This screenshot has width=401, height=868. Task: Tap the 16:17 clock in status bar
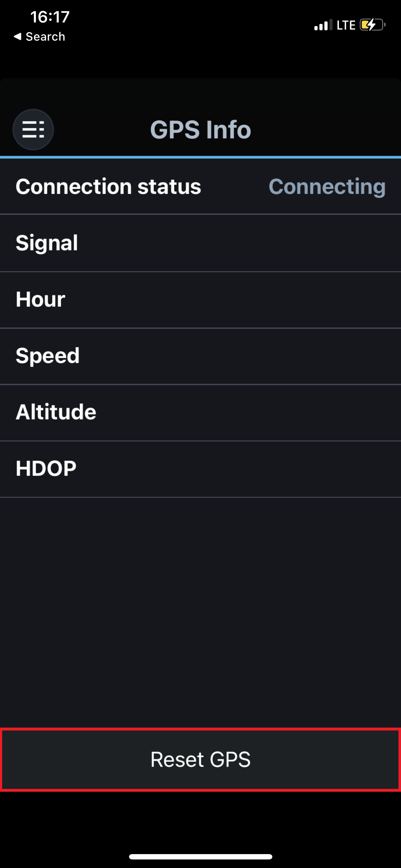click(50, 17)
